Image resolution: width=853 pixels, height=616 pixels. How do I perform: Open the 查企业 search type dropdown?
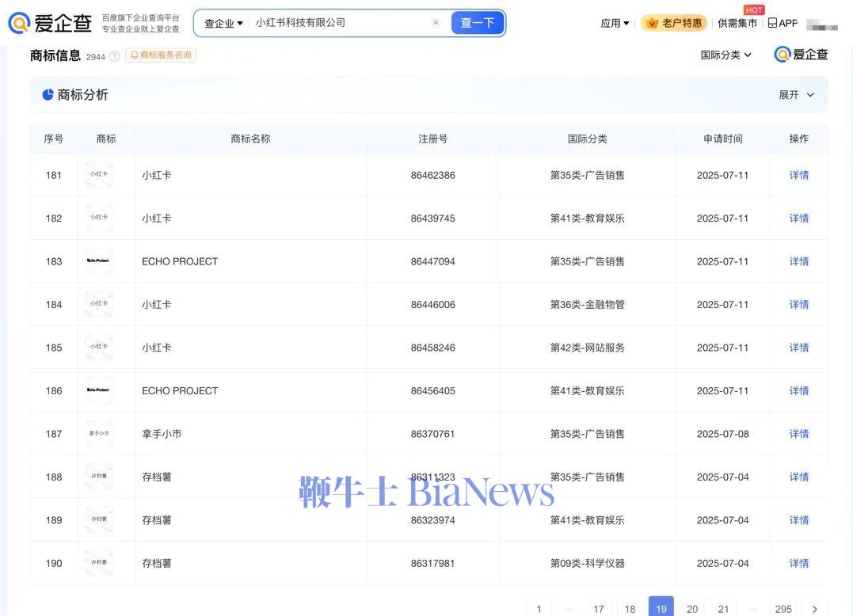coord(223,23)
